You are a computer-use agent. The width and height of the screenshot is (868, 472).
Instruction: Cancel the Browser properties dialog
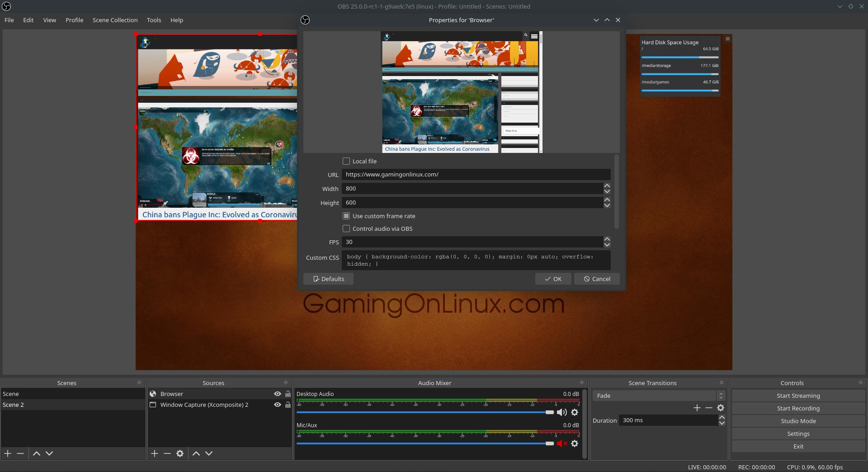coord(597,279)
